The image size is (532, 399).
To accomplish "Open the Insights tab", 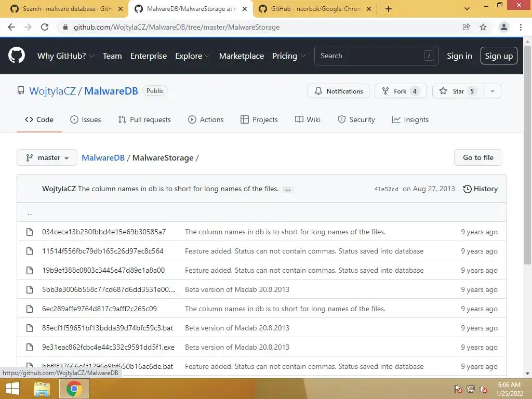I will (x=410, y=119).
